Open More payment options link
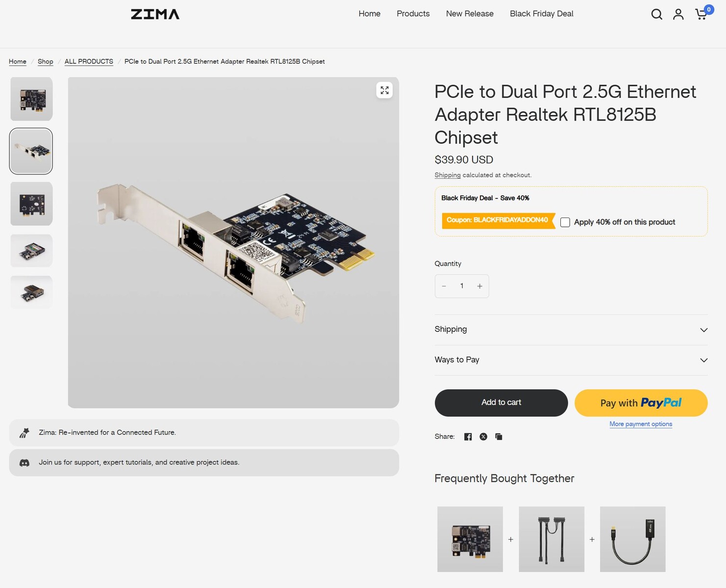This screenshot has width=726, height=588. pyautogui.click(x=641, y=424)
